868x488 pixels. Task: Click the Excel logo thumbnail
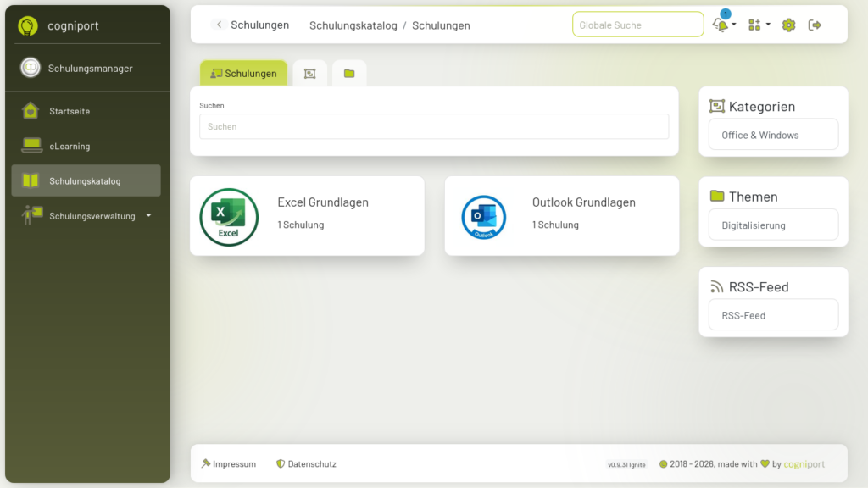229,217
